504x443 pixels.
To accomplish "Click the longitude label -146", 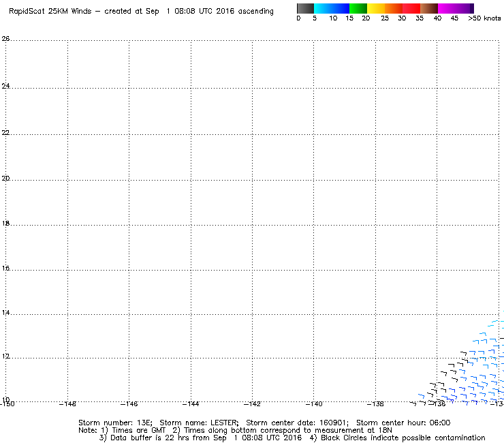I will [x=129, y=404].
